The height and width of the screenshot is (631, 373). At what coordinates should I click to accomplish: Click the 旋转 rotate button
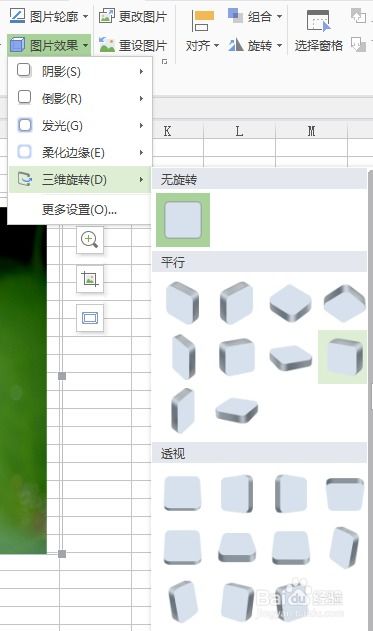click(x=255, y=45)
